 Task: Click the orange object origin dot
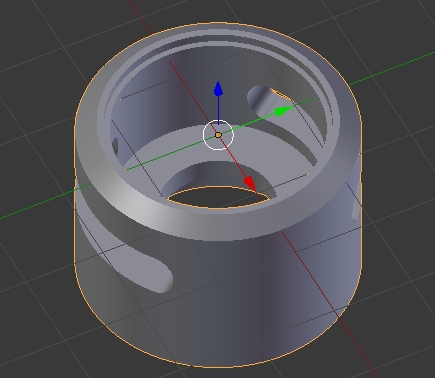click(218, 135)
